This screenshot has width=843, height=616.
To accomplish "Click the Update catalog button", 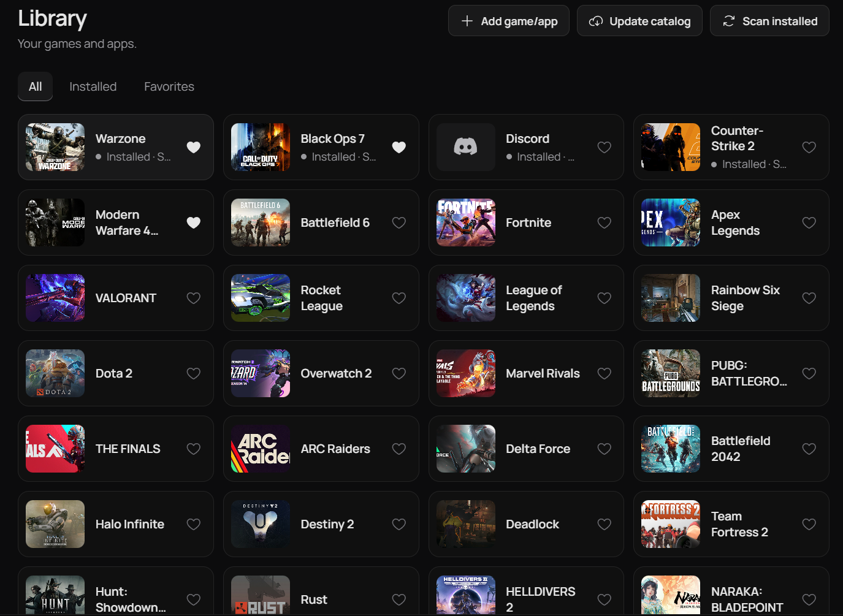I will pyautogui.click(x=639, y=21).
